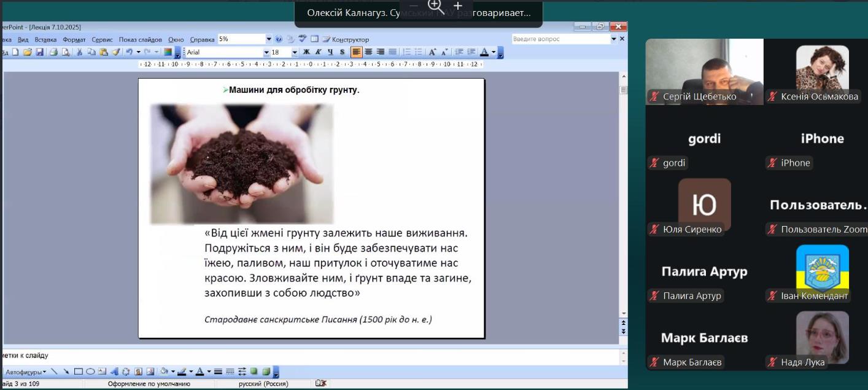Viewport: 868px width, 390px height.
Task: Click the Введите вопрос help search field
Action: tap(560, 39)
